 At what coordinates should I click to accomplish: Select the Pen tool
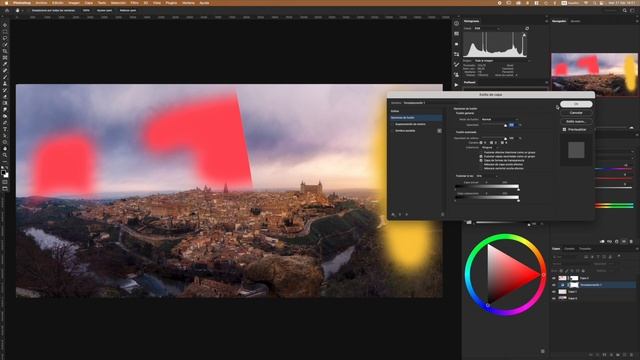pos(5,122)
